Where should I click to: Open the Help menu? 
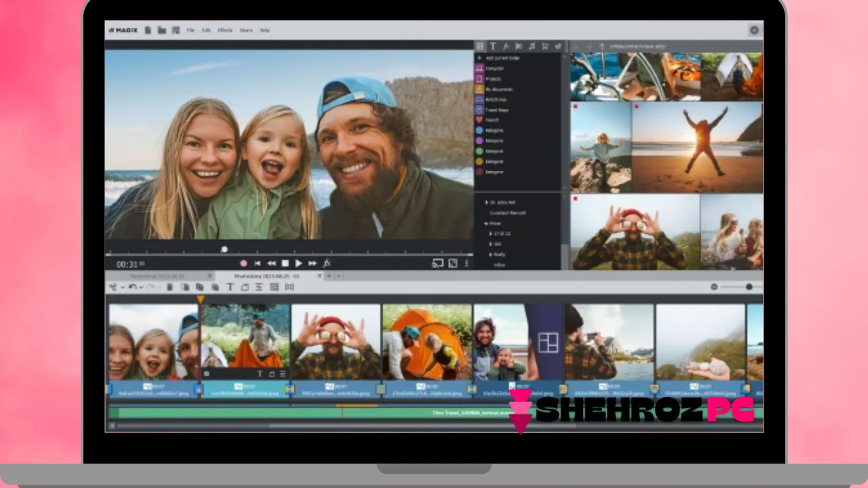pyautogui.click(x=264, y=30)
